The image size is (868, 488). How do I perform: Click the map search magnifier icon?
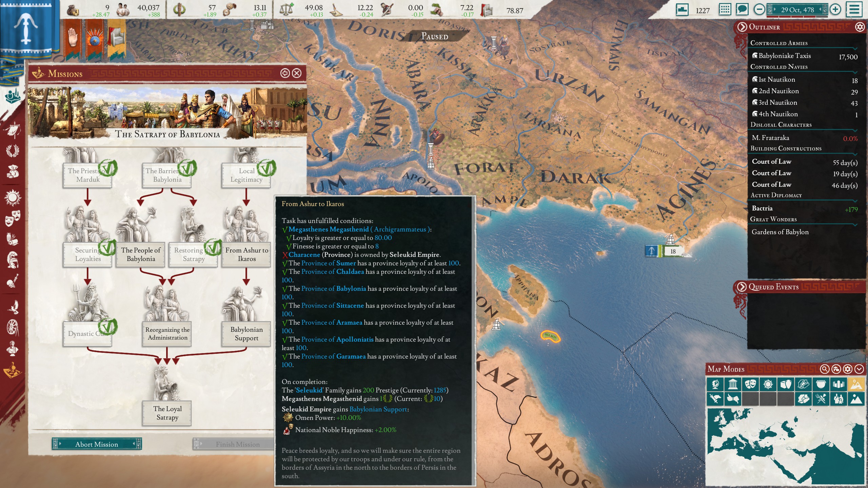pos(825,369)
